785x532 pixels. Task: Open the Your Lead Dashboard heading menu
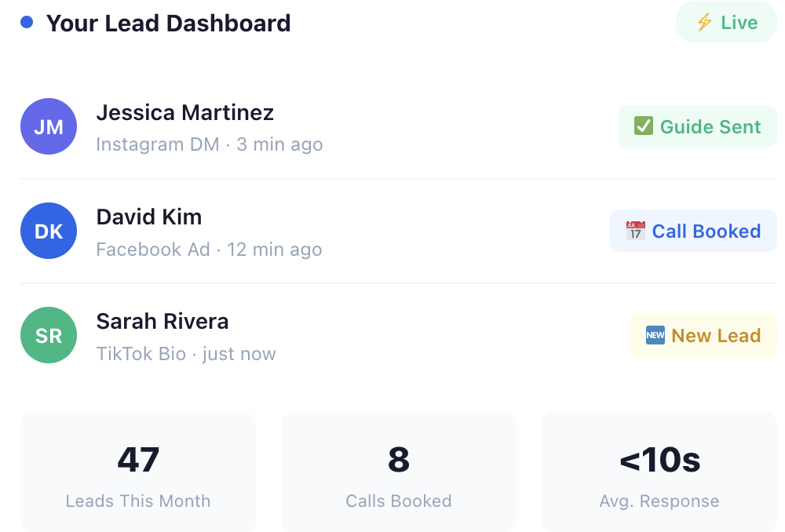(168, 23)
